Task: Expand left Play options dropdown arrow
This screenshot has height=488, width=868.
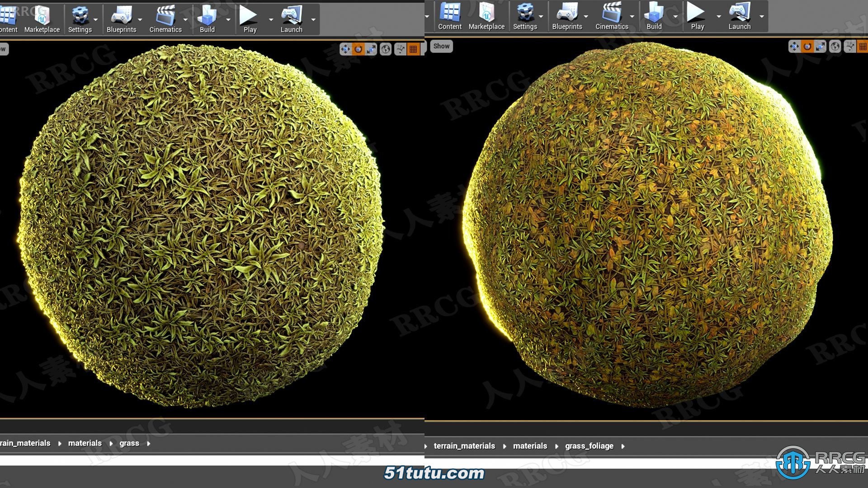Action: pyautogui.click(x=271, y=20)
